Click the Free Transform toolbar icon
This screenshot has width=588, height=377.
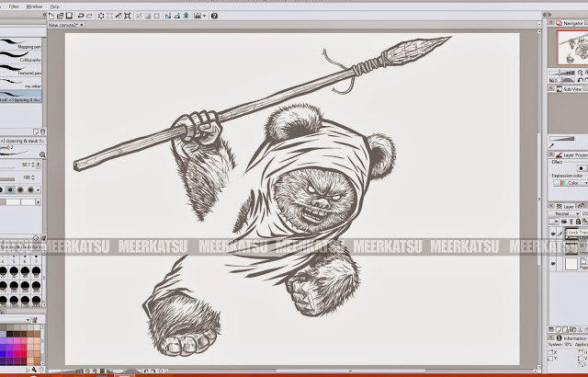pyautogui.click(x=128, y=16)
